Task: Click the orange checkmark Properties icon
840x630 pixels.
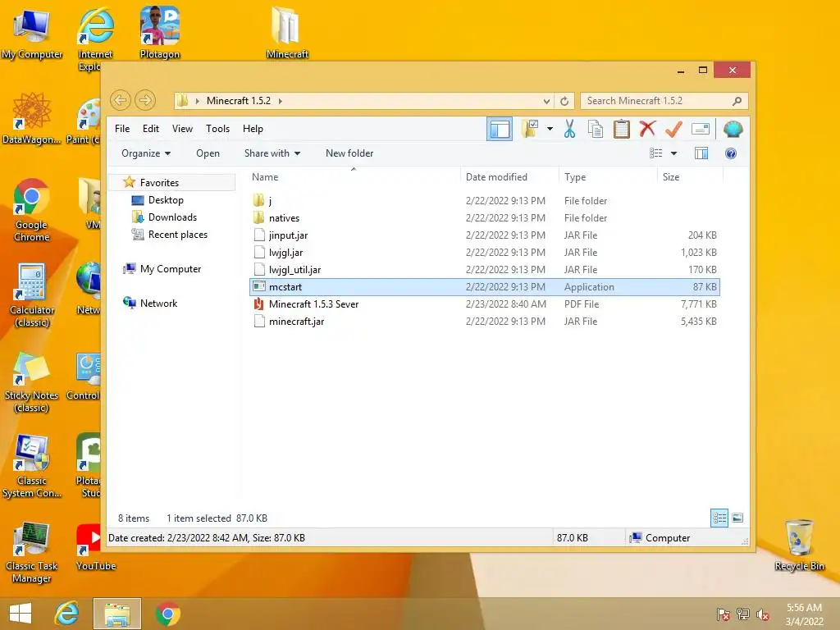Action: point(673,129)
